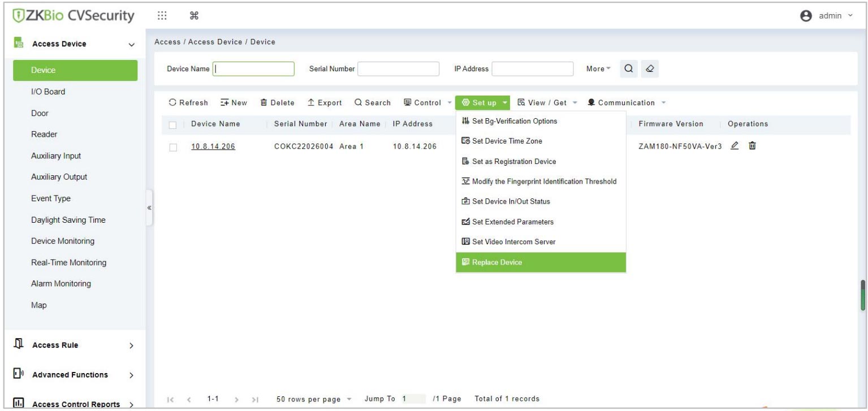
Task: Click the Refresh button in toolbar
Action: [x=189, y=102]
